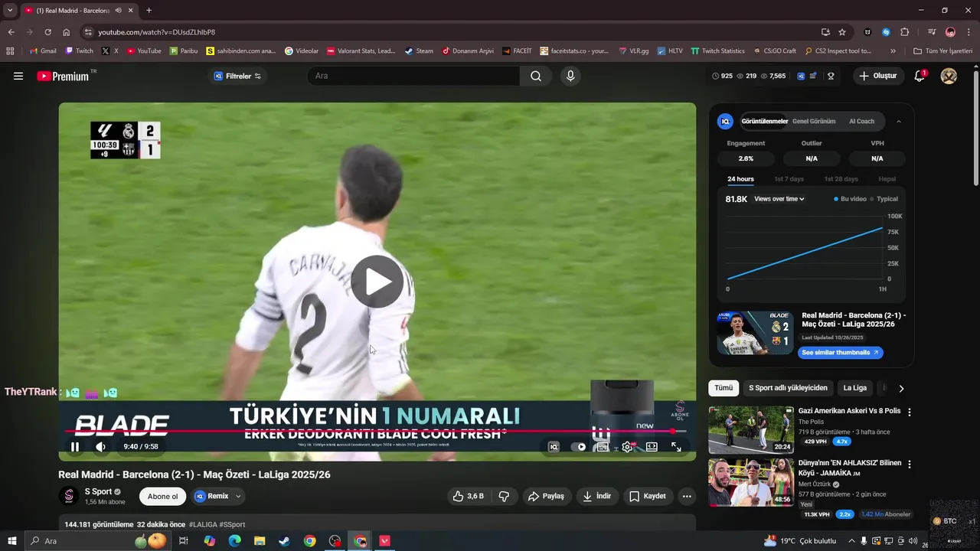Select 1st 7 days range
Viewport: 980px width, 551px height.
789,179
